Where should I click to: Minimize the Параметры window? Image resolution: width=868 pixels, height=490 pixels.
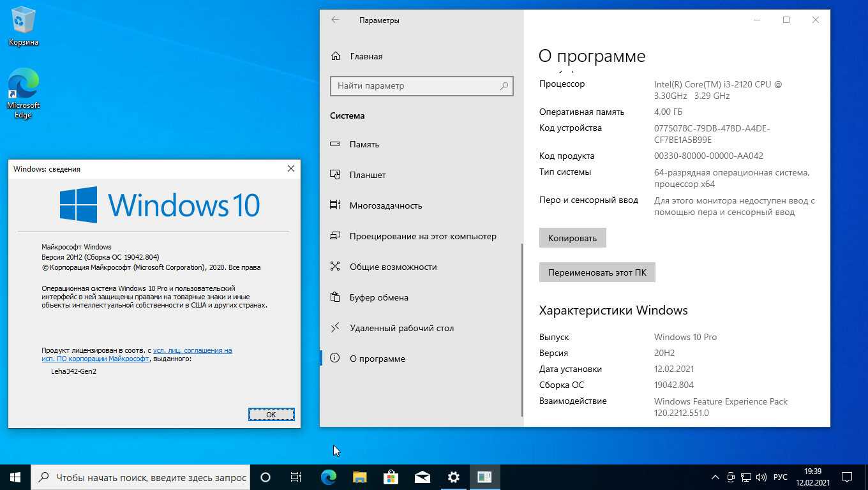(757, 20)
